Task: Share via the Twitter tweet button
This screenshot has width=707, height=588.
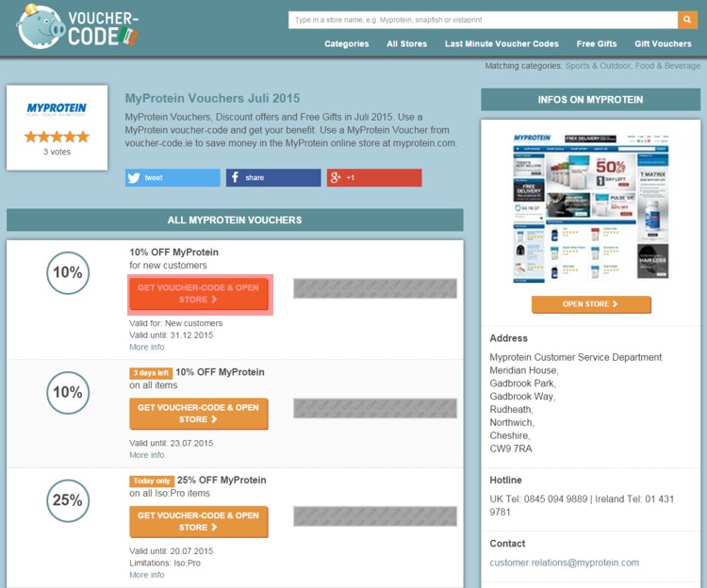Action: pyautogui.click(x=173, y=177)
